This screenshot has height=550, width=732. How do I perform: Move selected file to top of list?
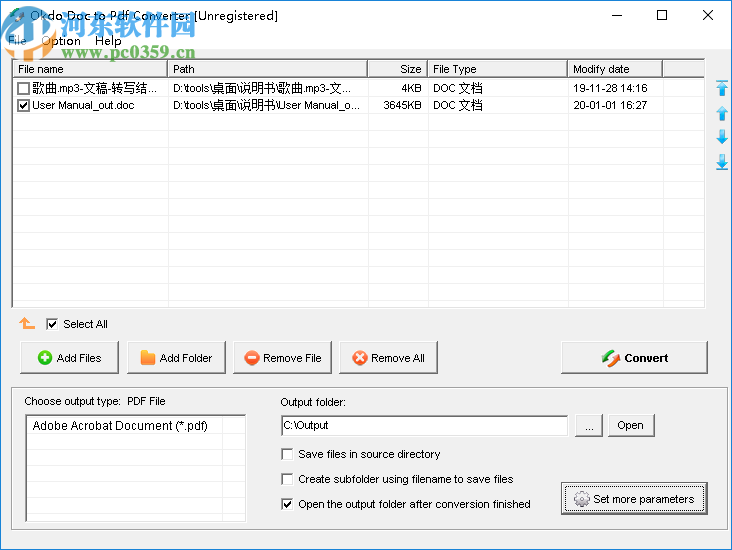tap(722, 88)
